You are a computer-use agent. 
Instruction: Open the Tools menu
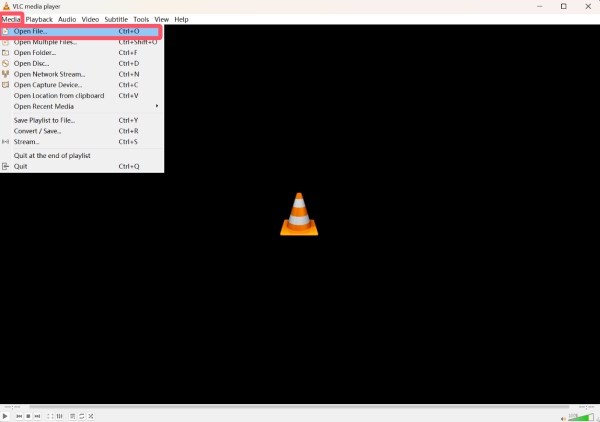141,19
